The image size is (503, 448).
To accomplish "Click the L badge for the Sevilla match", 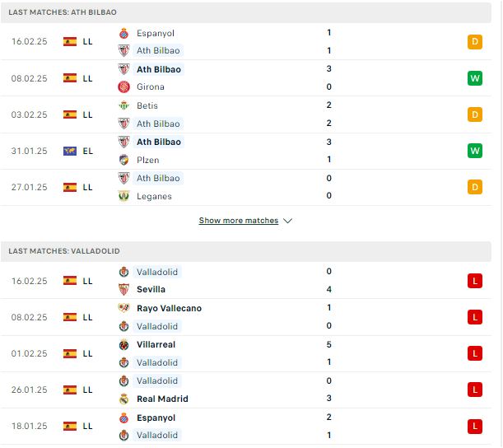I will (x=475, y=281).
